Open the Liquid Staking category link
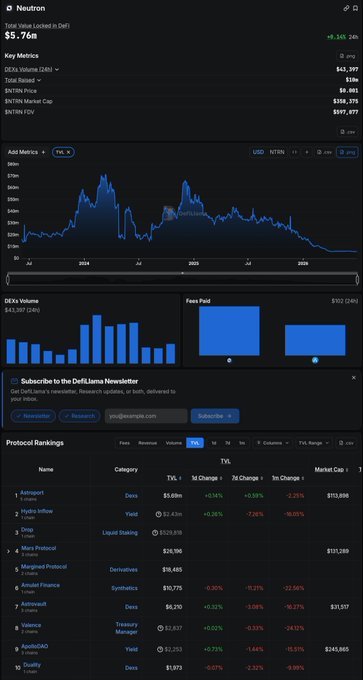 pos(120,533)
